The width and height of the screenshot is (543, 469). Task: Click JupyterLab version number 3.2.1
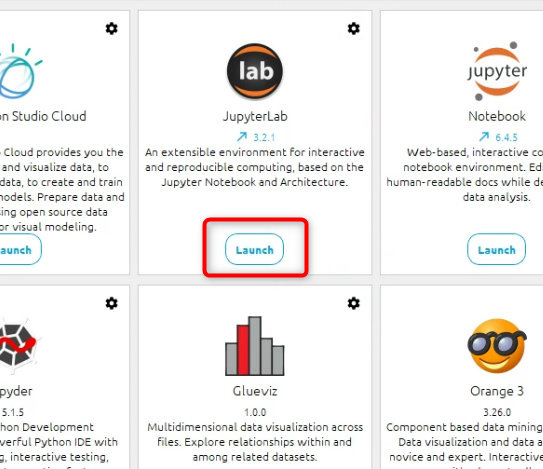click(264, 138)
